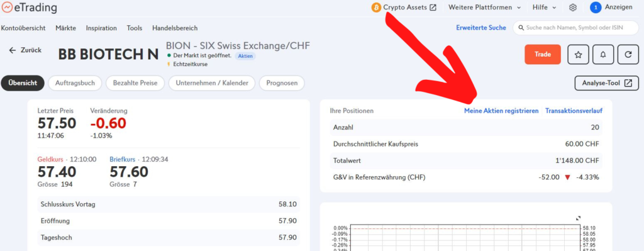Screen dimensions: 644x251
Task: Open Märkte menu
Action: [x=65, y=28]
